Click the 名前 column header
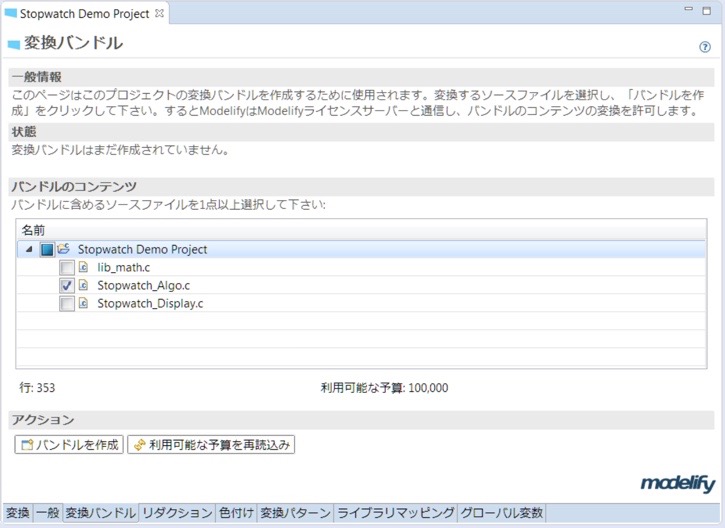 coord(361,230)
